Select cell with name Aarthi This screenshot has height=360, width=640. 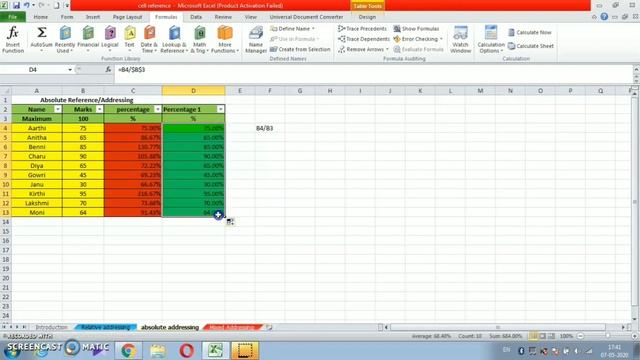click(x=37, y=128)
